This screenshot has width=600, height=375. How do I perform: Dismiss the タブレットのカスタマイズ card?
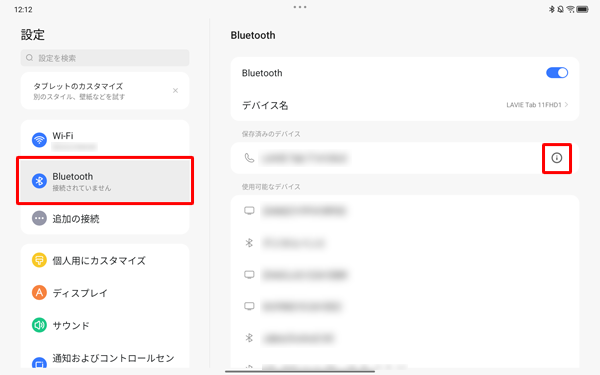coord(175,91)
